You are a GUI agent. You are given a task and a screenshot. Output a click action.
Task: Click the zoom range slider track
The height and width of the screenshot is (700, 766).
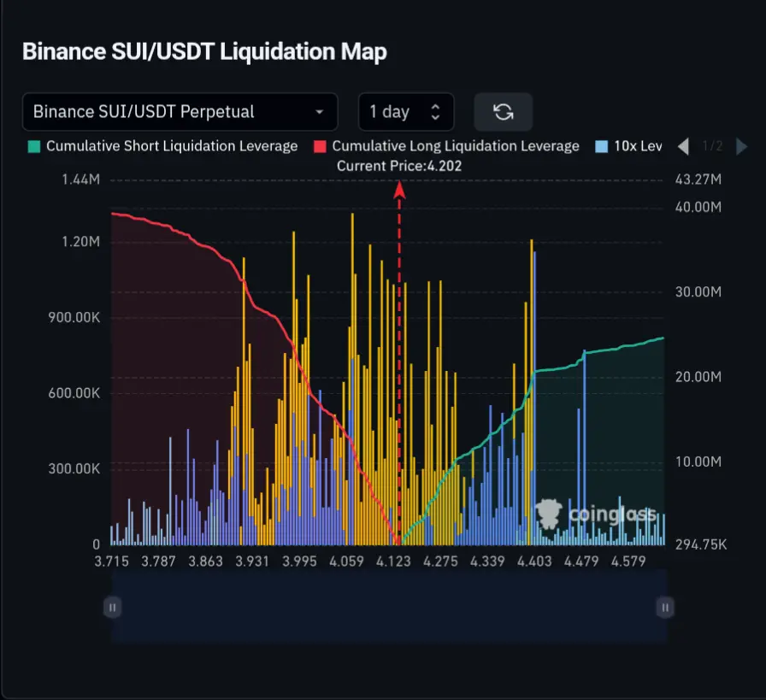click(389, 607)
